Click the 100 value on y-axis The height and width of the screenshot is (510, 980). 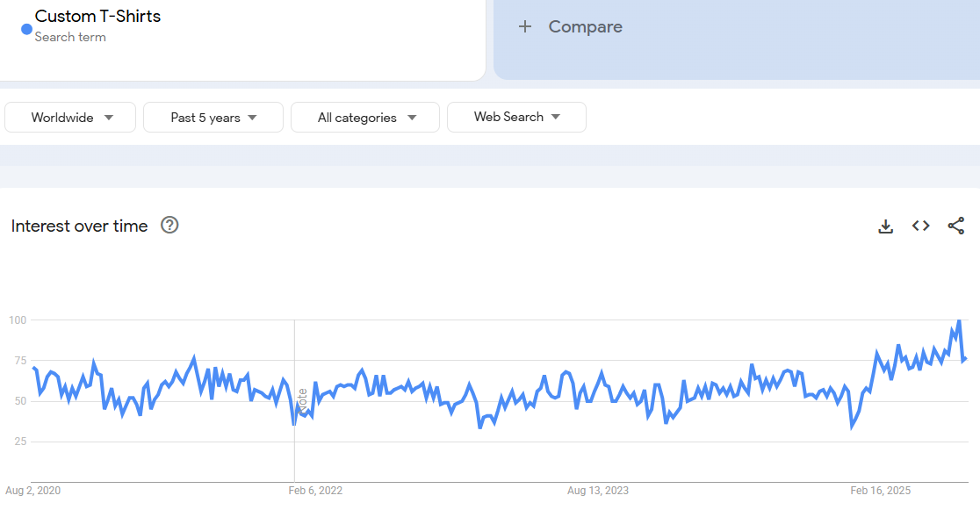[18, 320]
